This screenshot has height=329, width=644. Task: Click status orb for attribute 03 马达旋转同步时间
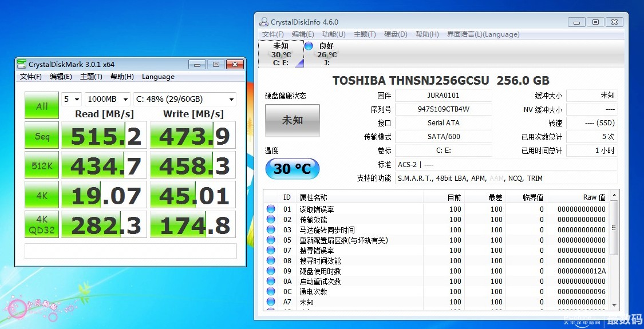[x=271, y=229]
